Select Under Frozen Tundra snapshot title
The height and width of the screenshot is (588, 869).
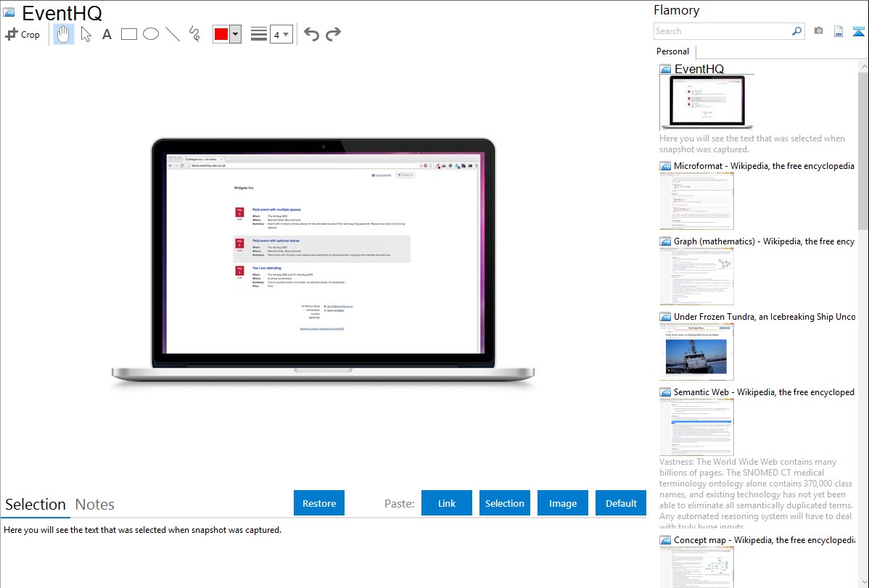(765, 316)
